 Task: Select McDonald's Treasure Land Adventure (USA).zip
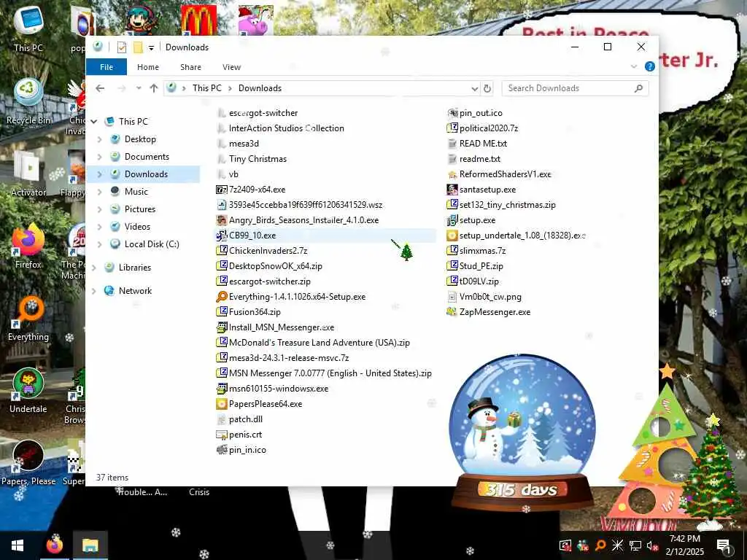[x=313, y=343]
